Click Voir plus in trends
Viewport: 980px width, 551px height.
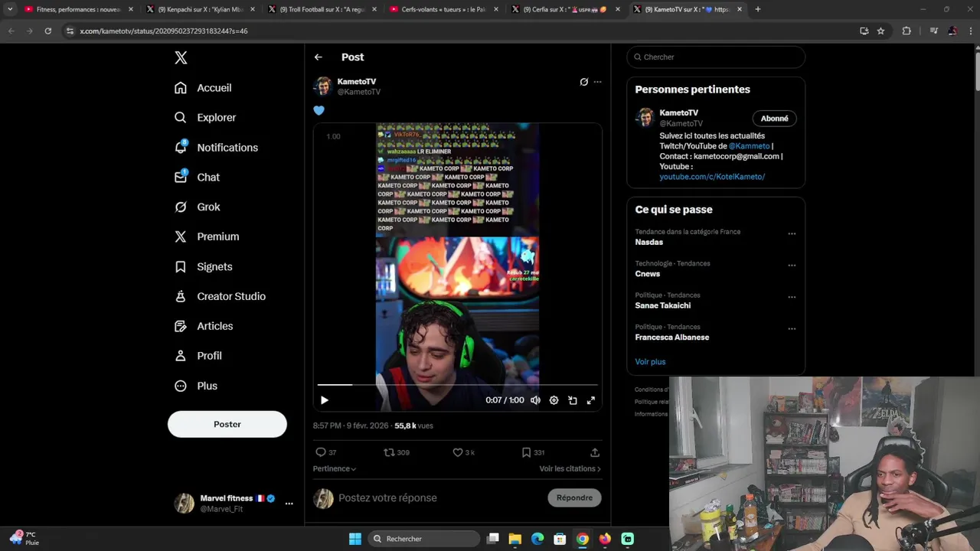(650, 362)
